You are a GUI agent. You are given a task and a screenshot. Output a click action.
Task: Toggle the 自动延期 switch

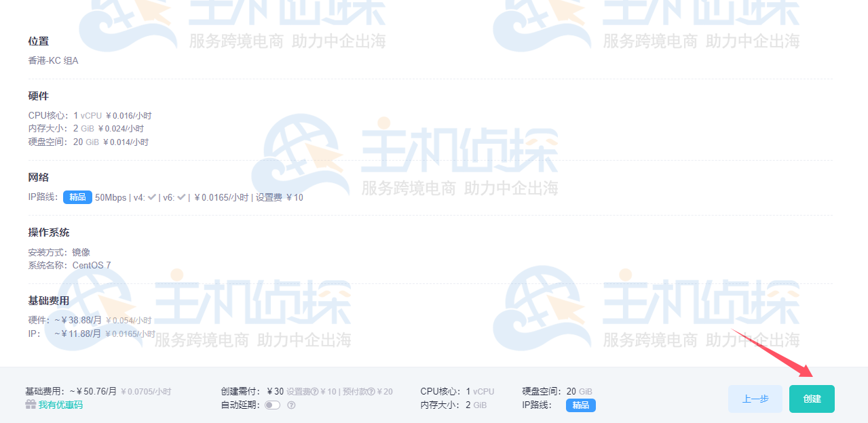[x=272, y=405]
